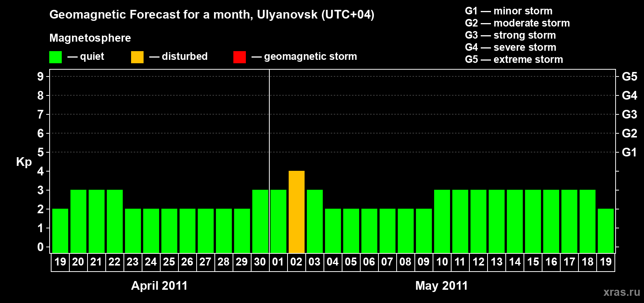Screen dimensions: 644x303
Task: Click 'G3 — strong storm' legend text
Action: [510, 35]
